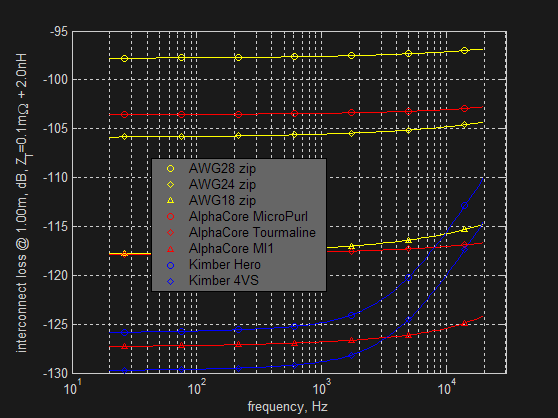Screen dimensions: 558x418
Task: Click the AlphaCore MI1 red triangle legend marker
Action: pyautogui.click(x=170, y=249)
